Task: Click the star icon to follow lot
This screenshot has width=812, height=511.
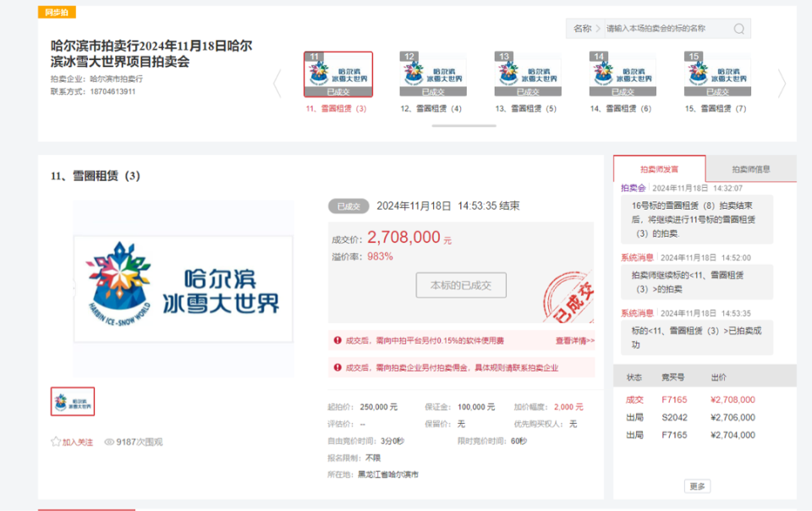Action: point(56,442)
